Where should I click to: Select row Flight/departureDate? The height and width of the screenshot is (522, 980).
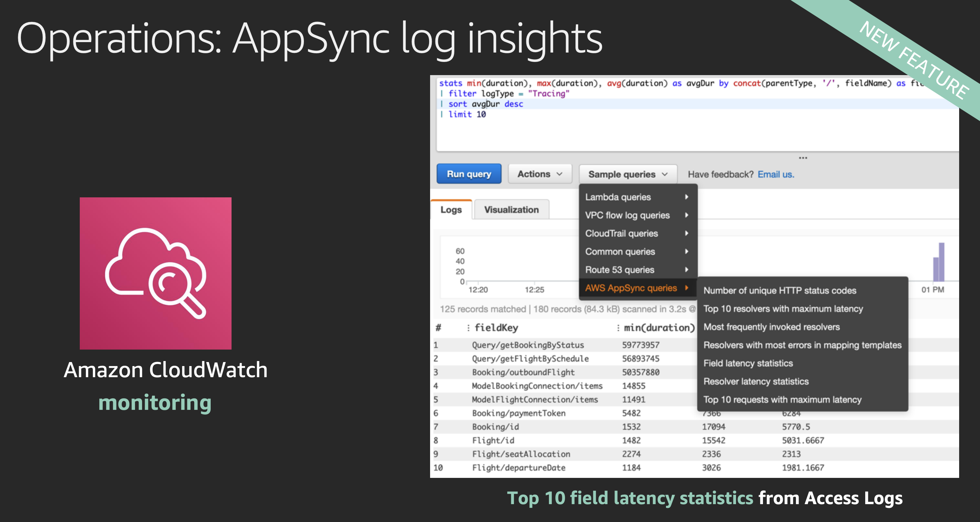pos(696,468)
